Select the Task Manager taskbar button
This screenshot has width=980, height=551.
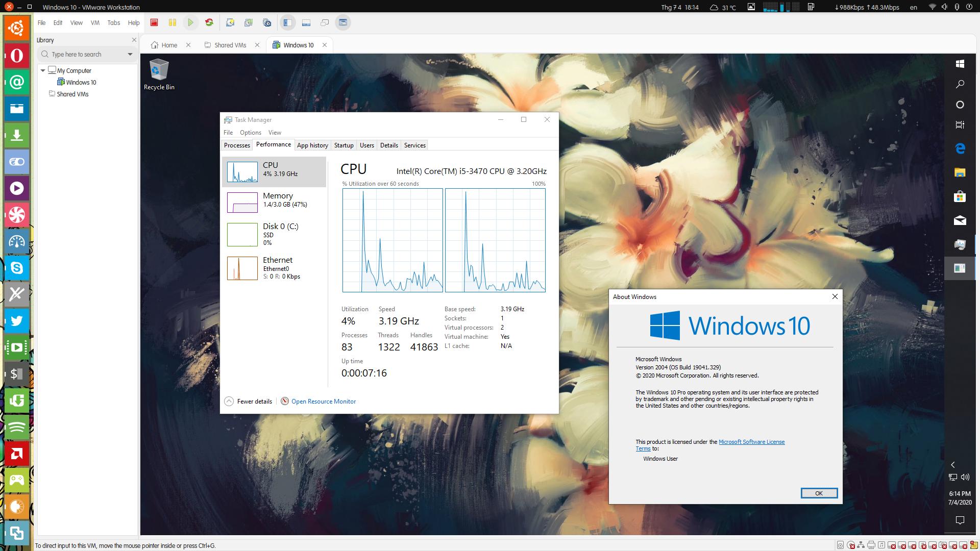point(960,244)
